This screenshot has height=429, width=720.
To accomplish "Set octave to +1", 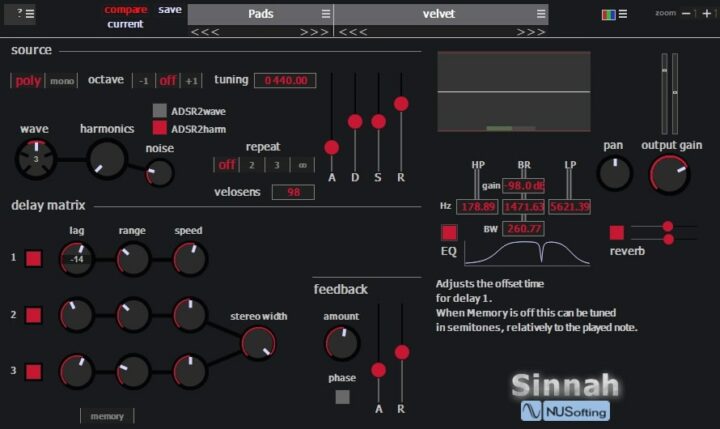I will coord(193,81).
